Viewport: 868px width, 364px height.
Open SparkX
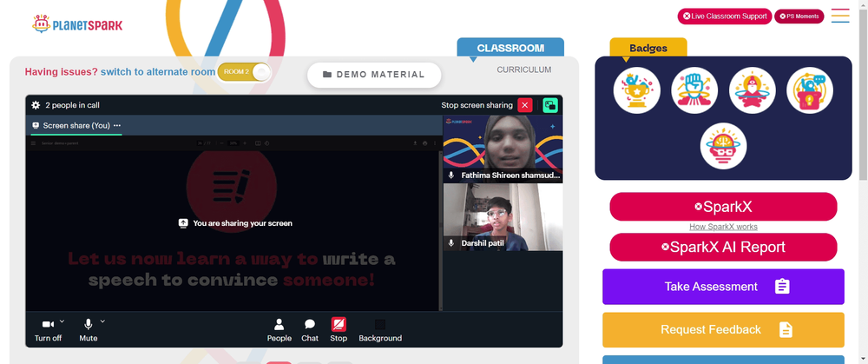coord(723,207)
